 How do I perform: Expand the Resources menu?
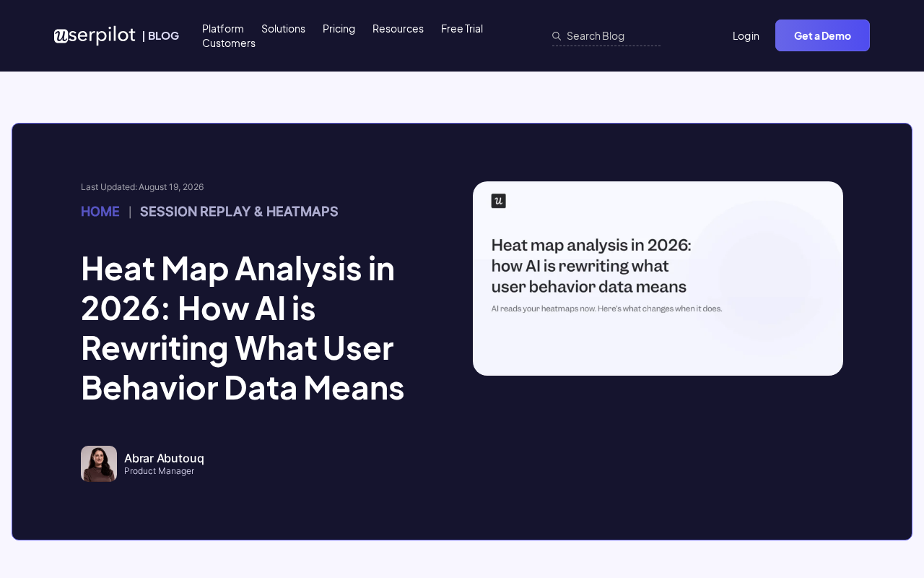tap(398, 28)
